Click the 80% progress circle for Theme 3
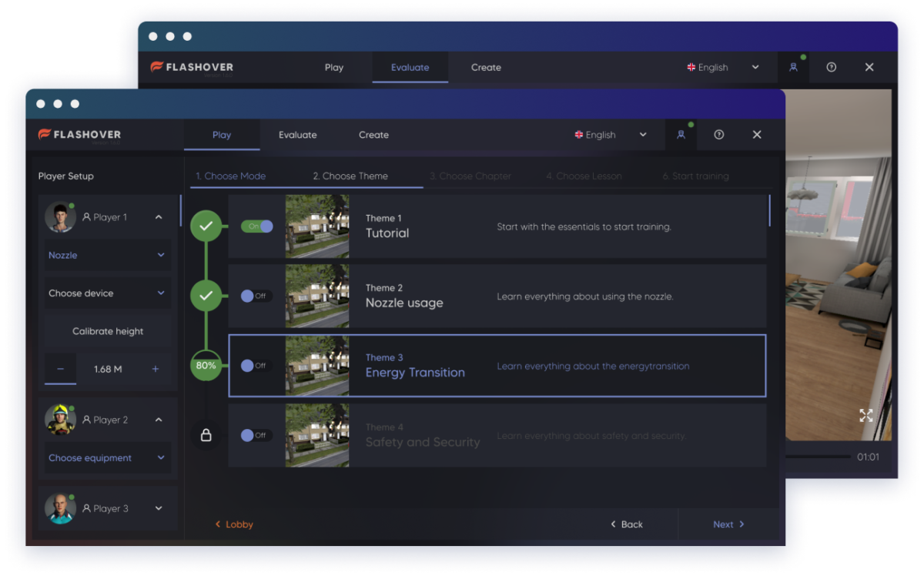This screenshot has width=924, height=576. [x=206, y=366]
